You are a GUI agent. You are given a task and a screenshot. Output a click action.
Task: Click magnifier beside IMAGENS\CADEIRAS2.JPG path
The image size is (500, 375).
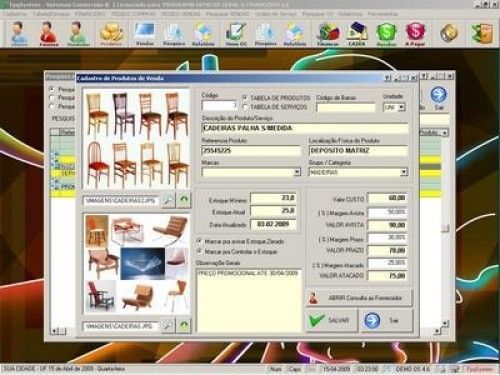pyautogui.click(x=168, y=201)
